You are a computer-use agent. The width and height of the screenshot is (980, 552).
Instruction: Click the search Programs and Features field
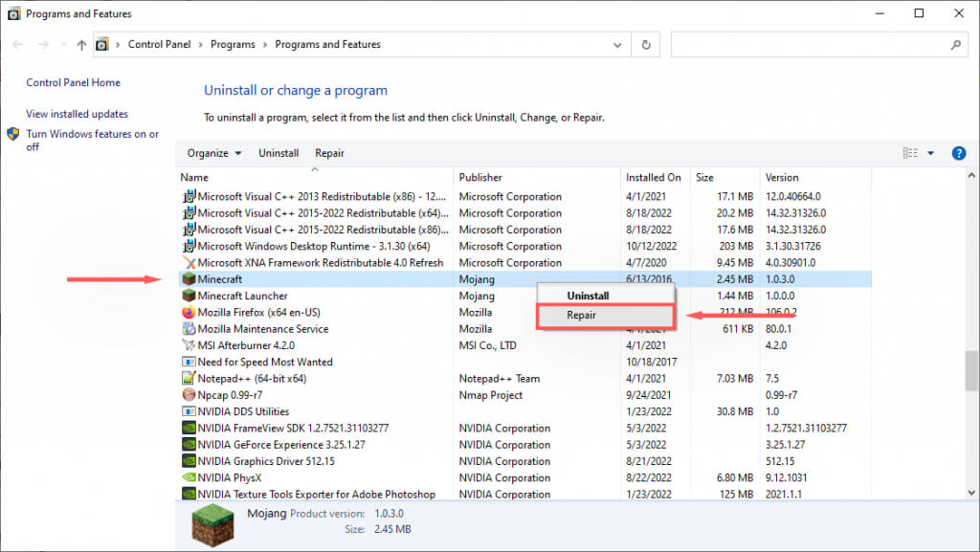pos(809,44)
